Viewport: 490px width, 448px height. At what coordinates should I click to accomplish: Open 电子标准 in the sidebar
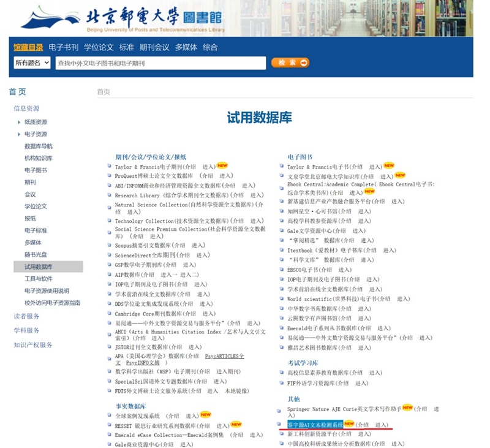[x=36, y=230]
